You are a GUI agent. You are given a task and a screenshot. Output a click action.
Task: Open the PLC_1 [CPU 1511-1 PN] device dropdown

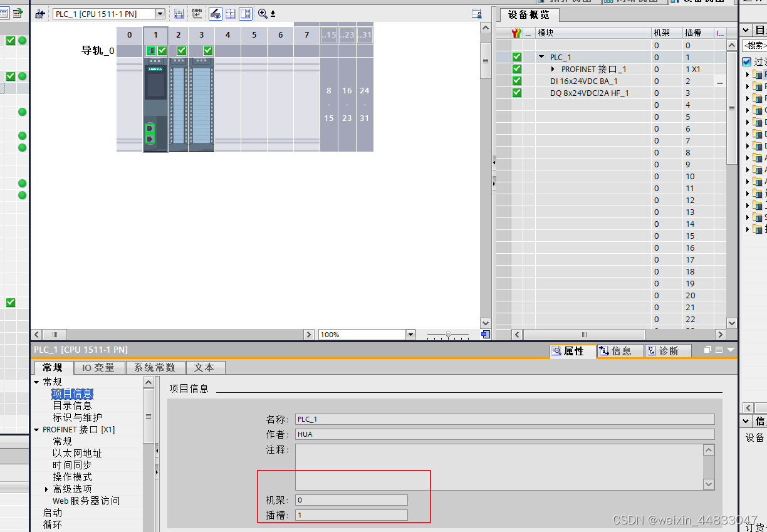click(160, 13)
